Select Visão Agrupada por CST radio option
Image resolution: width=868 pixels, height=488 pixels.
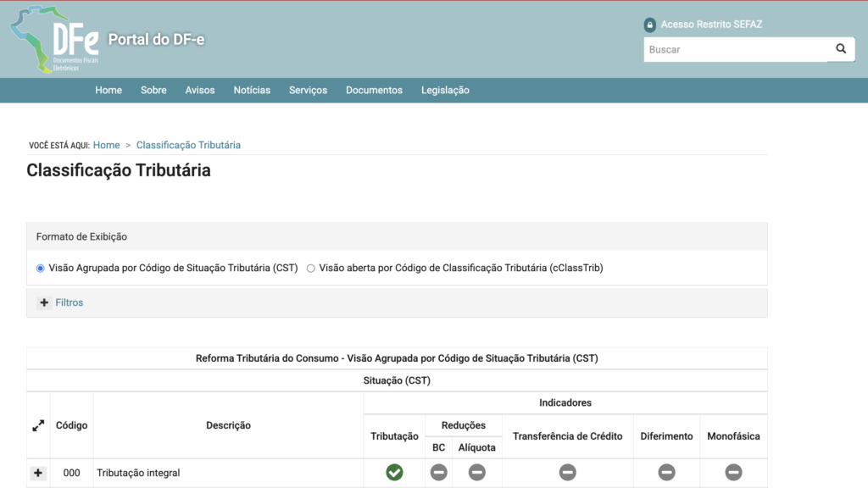(x=40, y=268)
